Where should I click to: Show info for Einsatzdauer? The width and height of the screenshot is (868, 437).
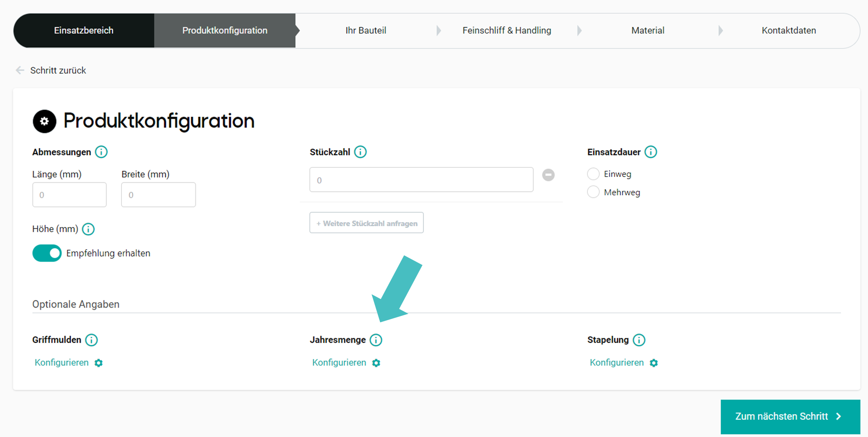pyautogui.click(x=650, y=152)
